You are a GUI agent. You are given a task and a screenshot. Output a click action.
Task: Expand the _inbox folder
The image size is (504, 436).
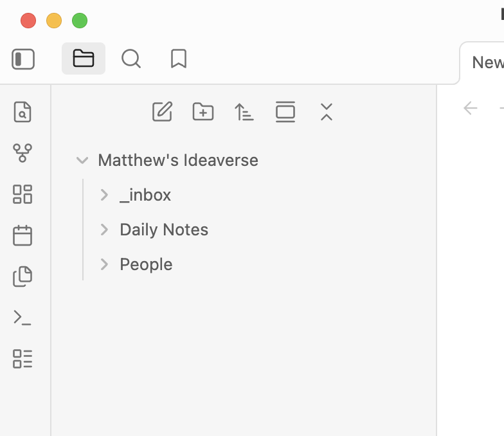click(104, 195)
